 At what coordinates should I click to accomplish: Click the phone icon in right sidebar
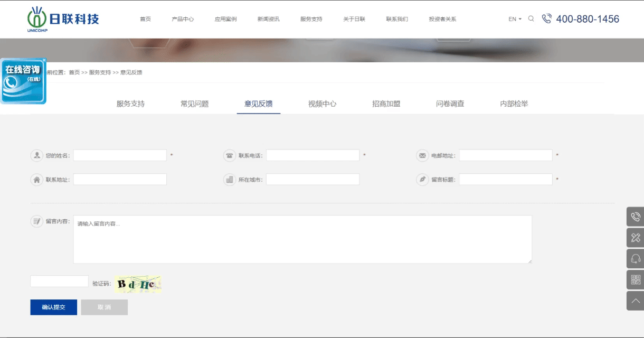point(635,217)
